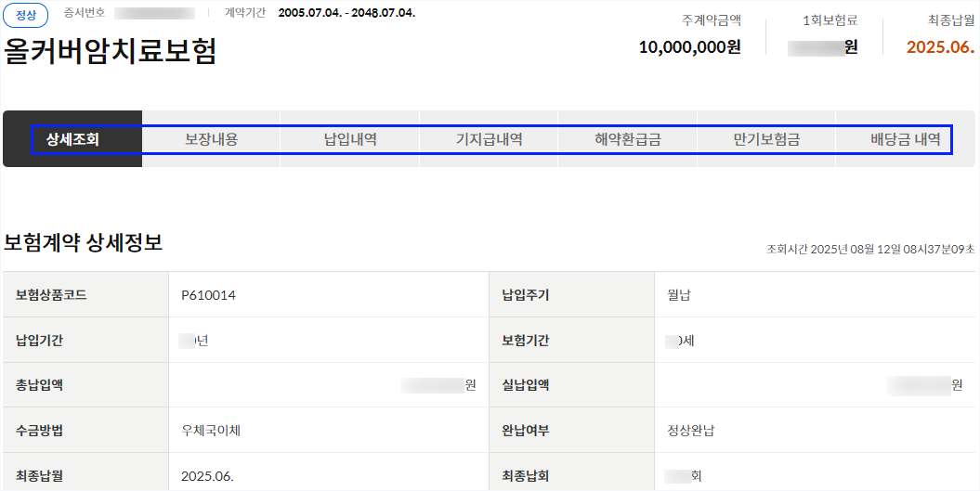Screen dimensions: 980x491
Task: Click the 정상 status badge
Action: tap(26, 15)
